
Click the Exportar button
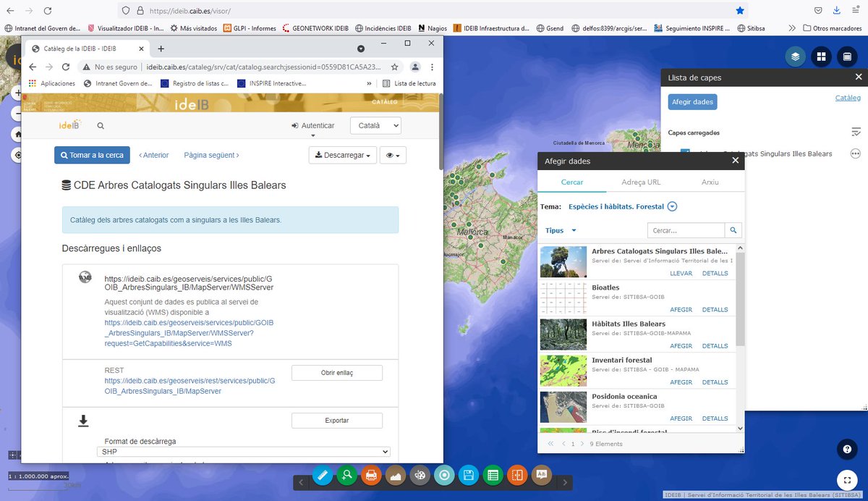click(337, 421)
